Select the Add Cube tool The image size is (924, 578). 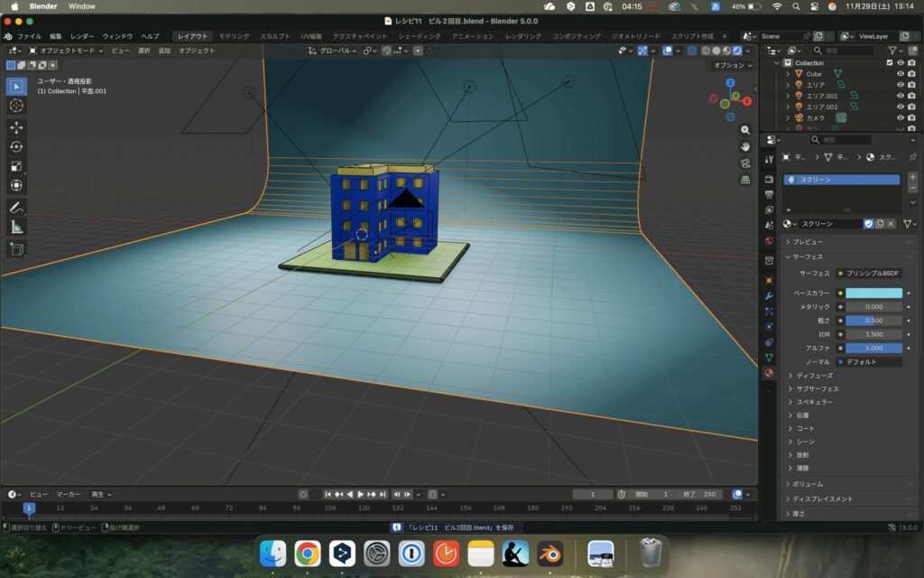click(x=16, y=249)
